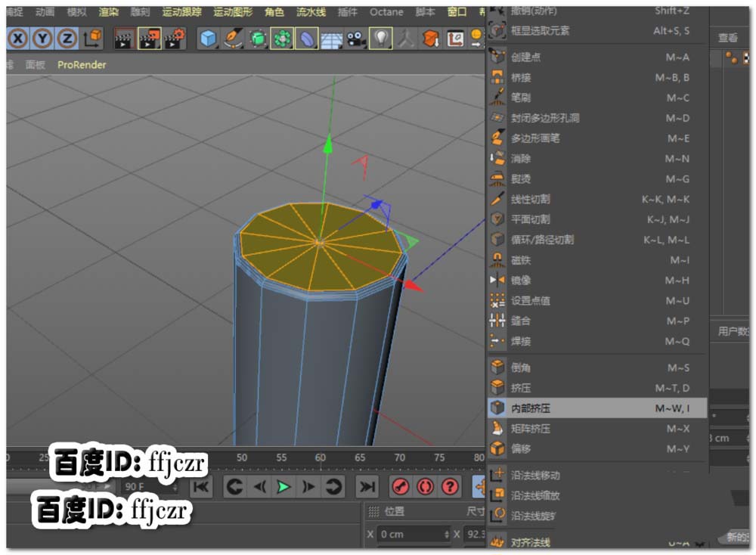Click the render view clapperboard icon
This screenshot has height=555, width=756.
pos(124,39)
